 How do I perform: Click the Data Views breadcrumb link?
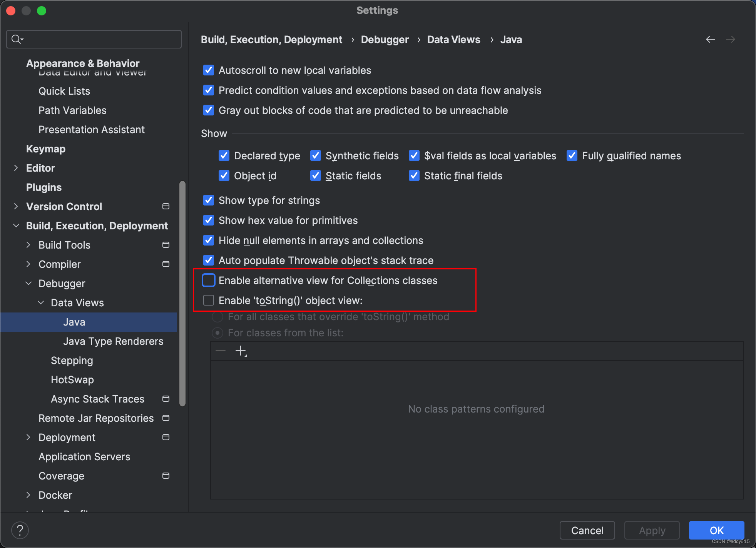click(x=453, y=39)
